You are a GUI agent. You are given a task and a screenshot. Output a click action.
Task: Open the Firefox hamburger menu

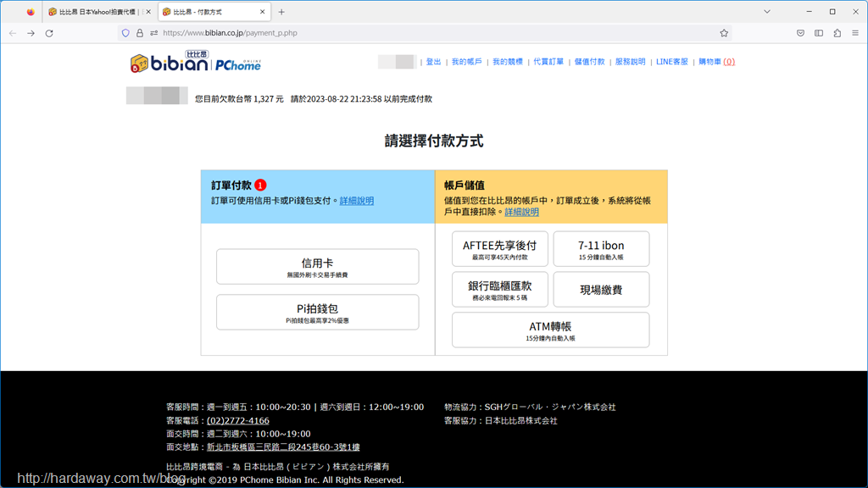(855, 33)
